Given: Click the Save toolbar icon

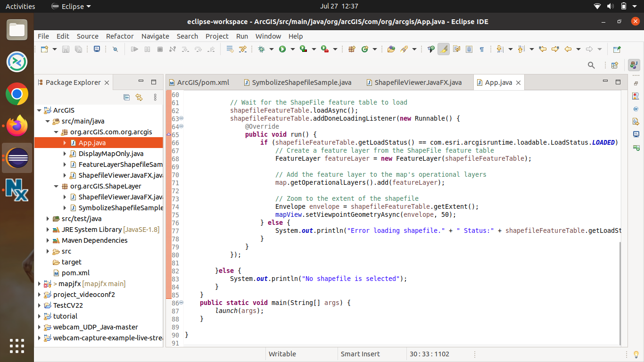Looking at the screenshot, I should 66,49.
